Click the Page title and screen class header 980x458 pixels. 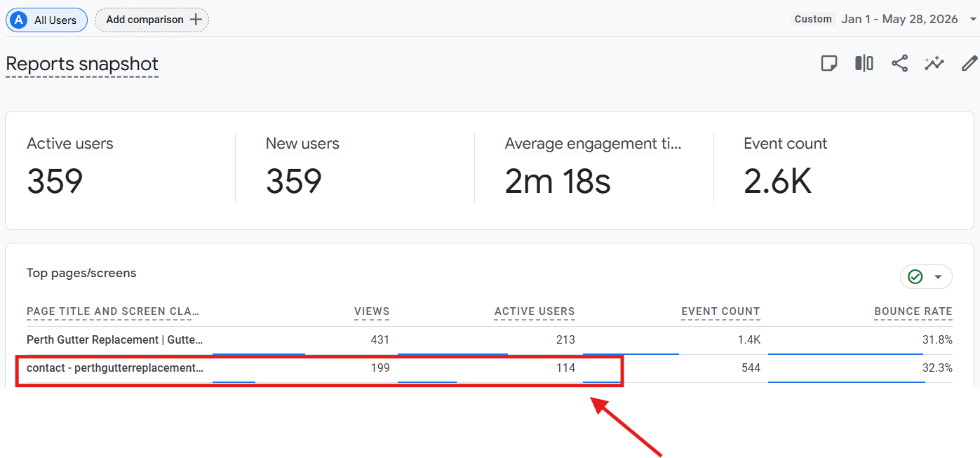tap(113, 311)
